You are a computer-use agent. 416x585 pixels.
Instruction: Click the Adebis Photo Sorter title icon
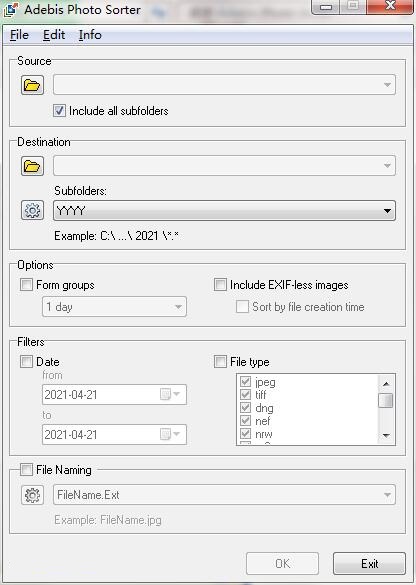click(x=10, y=10)
